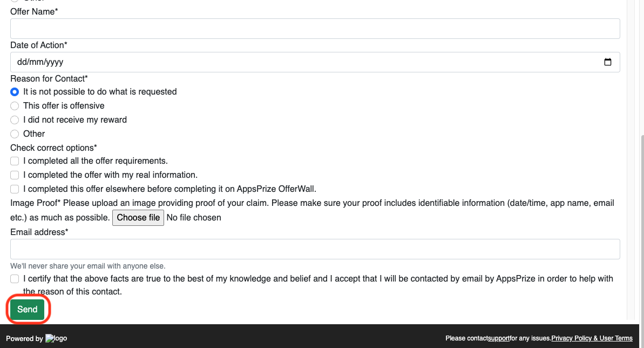Select 'I did not receive my reward'
The width and height of the screenshot is (644, 348).
coord(15,120)
